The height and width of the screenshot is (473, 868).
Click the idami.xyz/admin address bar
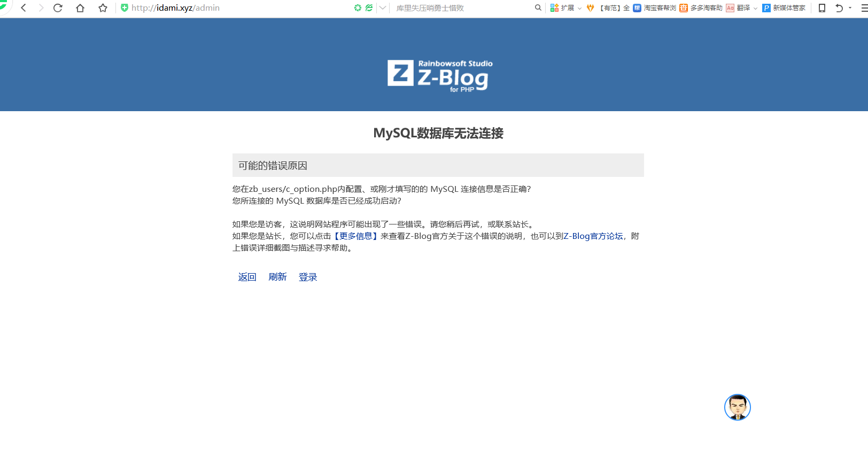175,8
